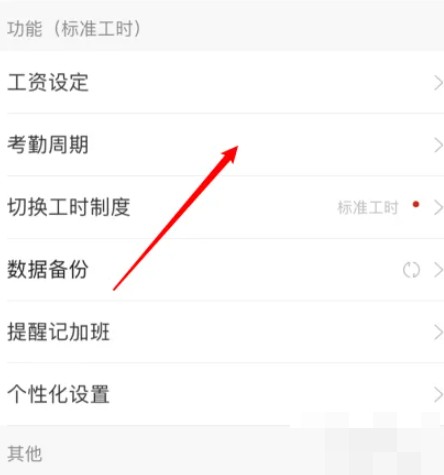Tap the 工资设定 text label
Viewport: 444px width, 475px height.
pos(48,82)
